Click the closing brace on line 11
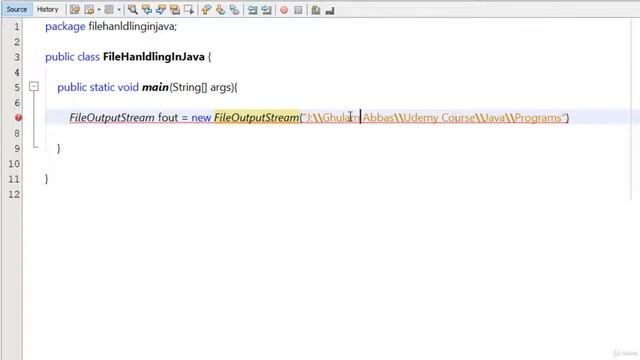The height and width of the screenshot is (360, 640). [47, 179]
